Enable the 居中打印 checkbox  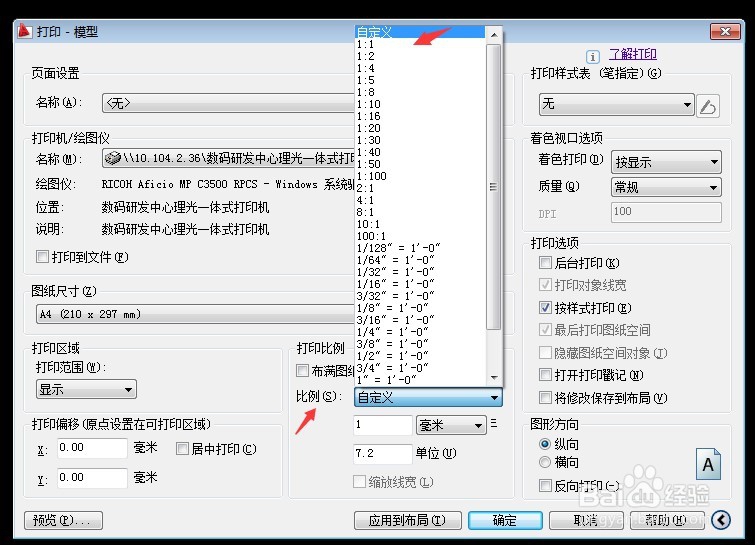(x=182, y=449)
